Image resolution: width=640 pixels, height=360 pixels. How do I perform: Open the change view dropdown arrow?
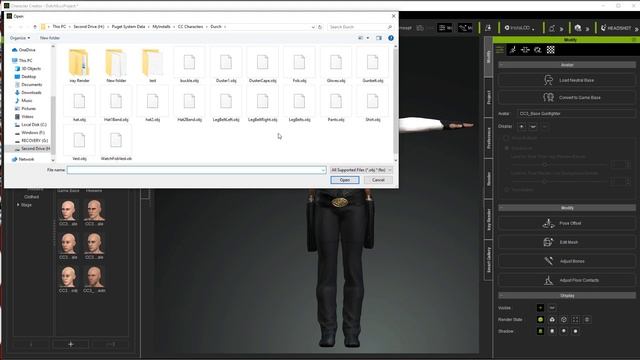[368, 38]
